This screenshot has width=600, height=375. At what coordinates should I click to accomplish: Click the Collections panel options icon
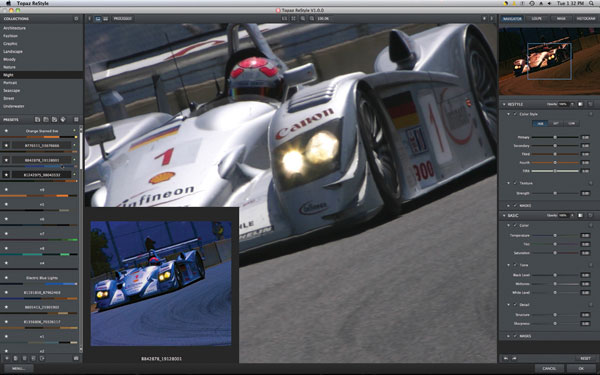click(x=76, y=18)
